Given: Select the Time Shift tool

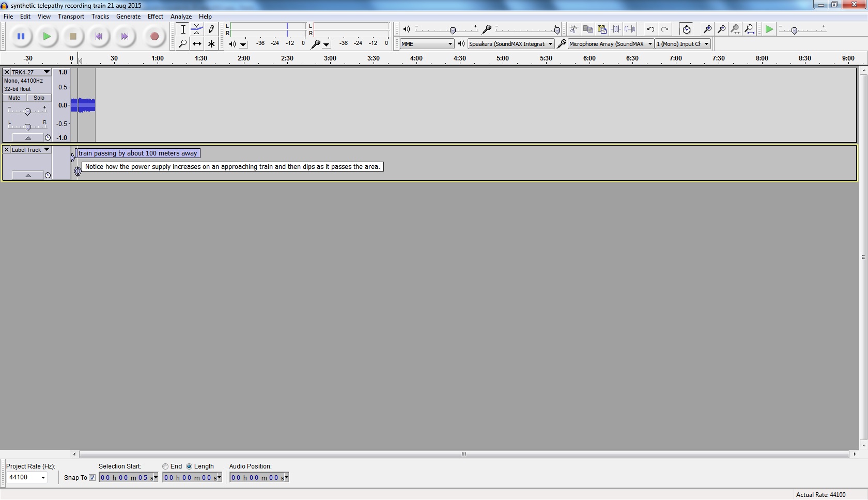Looking at the screenshot, I should [197, 44].
